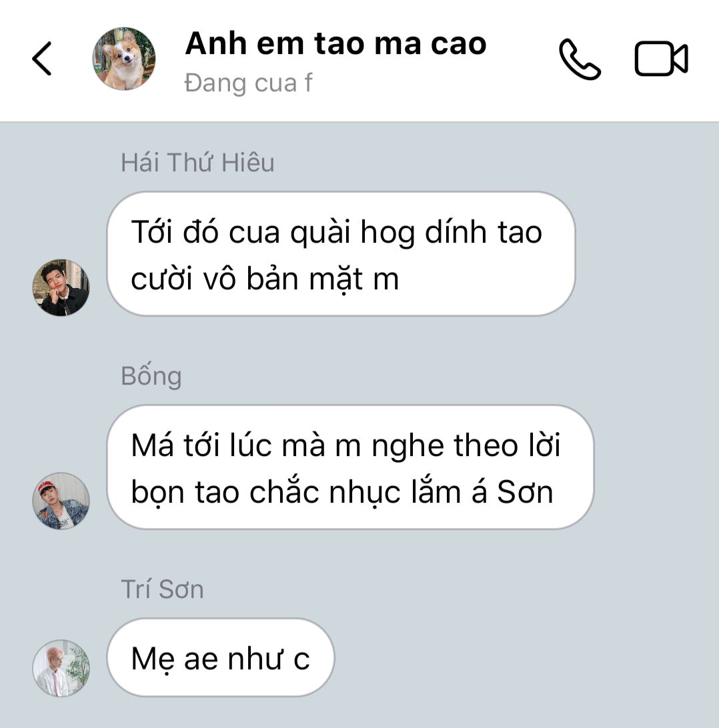
Task: Tap the sender name 'Bống'
Action: 151,376
